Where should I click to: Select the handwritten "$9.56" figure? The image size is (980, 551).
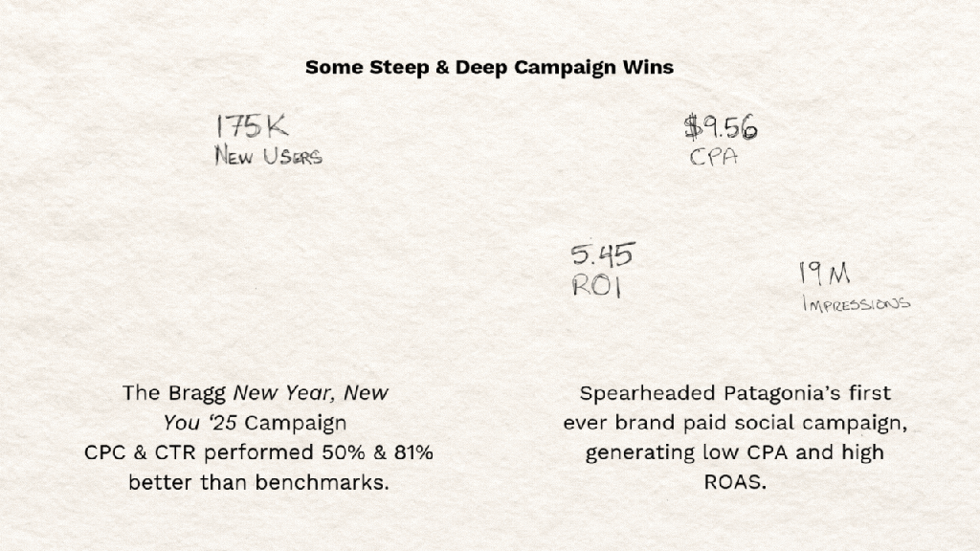pos(720,127)
